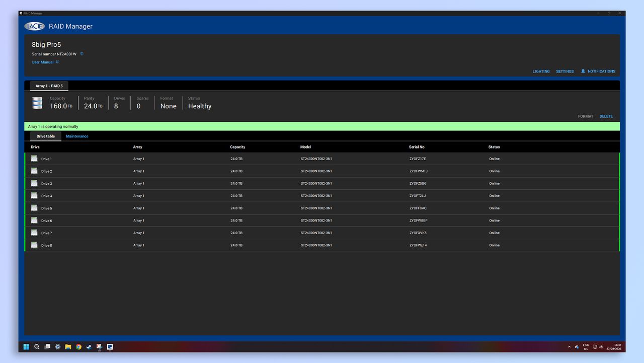The height and width of the screenshot is (363, 644).
Task: Select serial number ZVDFT2LJ
Action: tap(418, 196)
